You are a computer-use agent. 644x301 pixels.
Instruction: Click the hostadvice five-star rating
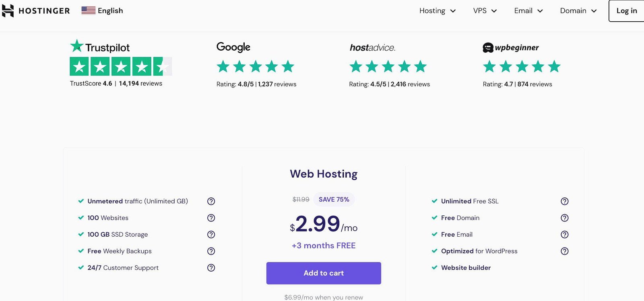click(x=388, y=66)
